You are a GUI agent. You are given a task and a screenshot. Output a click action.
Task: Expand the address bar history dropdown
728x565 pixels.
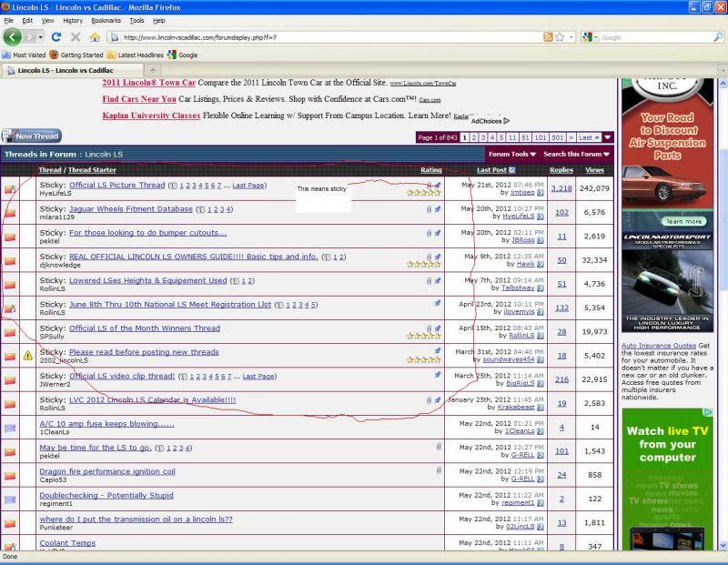(571, 37)
